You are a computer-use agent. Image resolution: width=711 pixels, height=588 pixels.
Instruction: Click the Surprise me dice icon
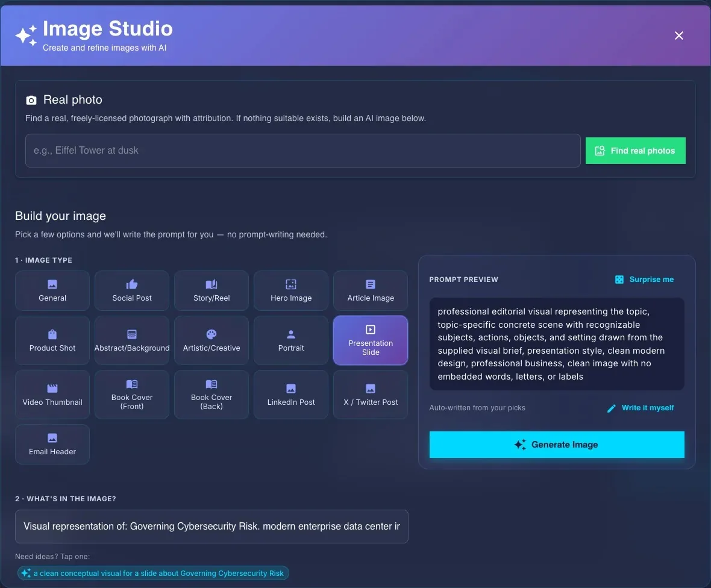pos(619,280)
